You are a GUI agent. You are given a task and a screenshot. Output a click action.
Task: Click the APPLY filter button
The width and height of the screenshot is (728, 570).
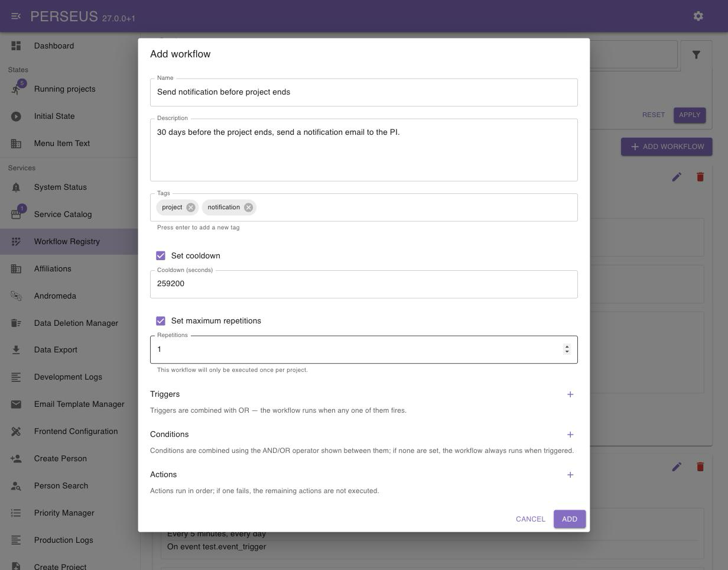[690, 115]
